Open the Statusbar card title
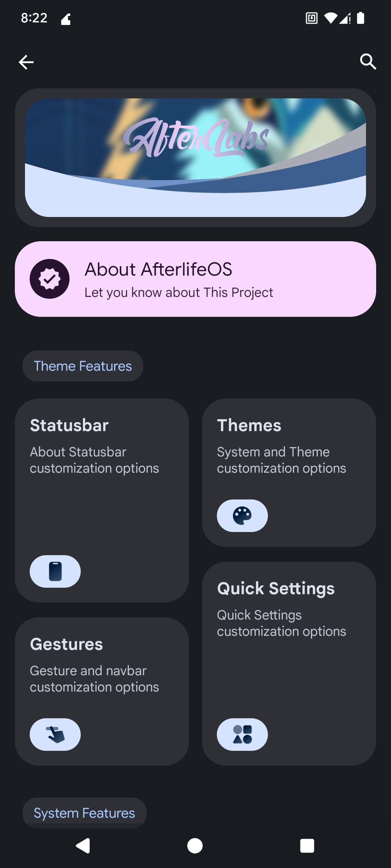 click(69, 425)
